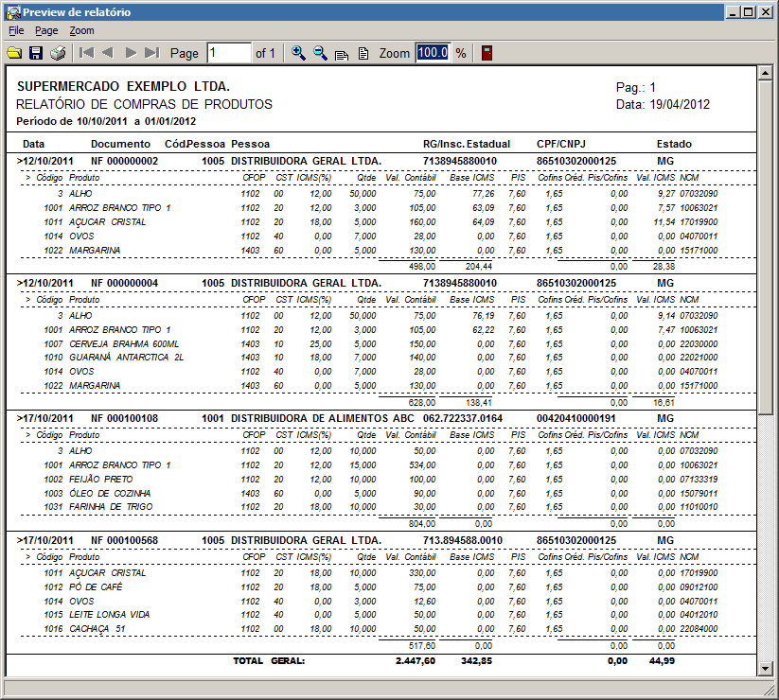Screen dimensions: 779x700
Task: Advance to the next page
Action: 131,53
